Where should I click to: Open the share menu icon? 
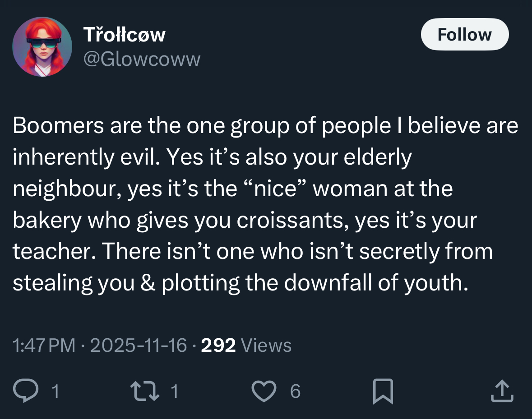502,391
